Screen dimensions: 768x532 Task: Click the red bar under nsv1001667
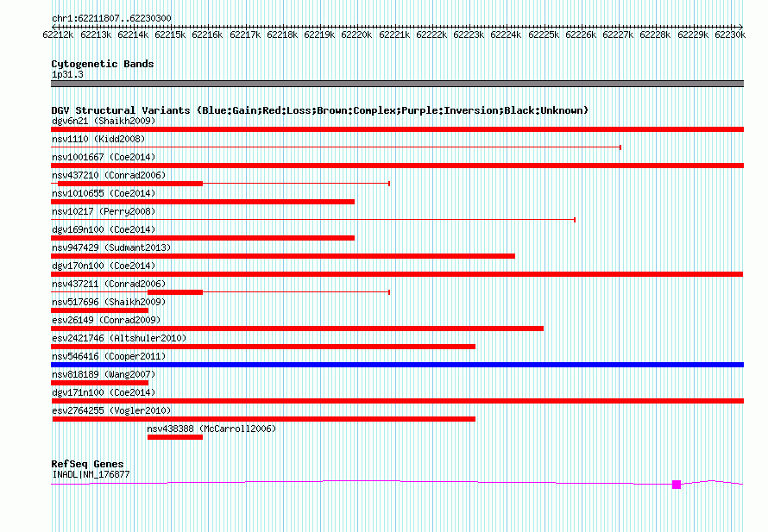(x=397, y=166)
